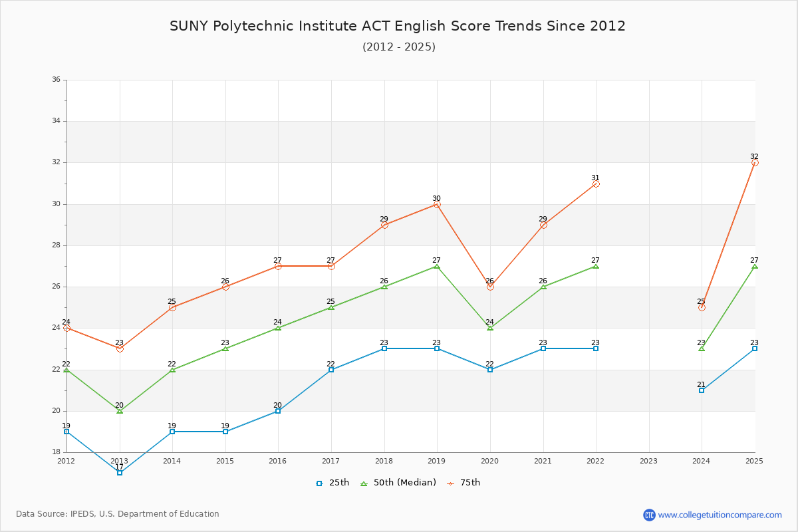The height and width of the screenshot is (532, 798).
Task: Click the 2023 x-axis label
Action: (x=648, y=461)
